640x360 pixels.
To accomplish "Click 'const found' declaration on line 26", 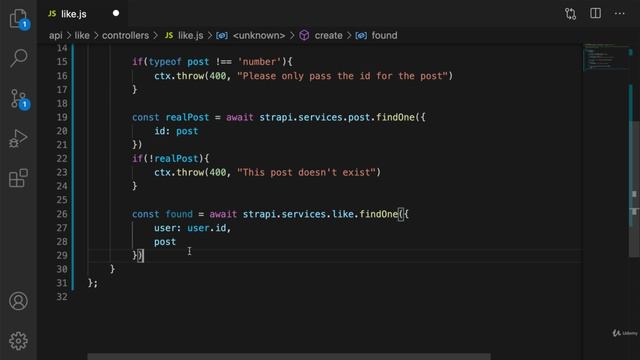I will tap(162, 214).
